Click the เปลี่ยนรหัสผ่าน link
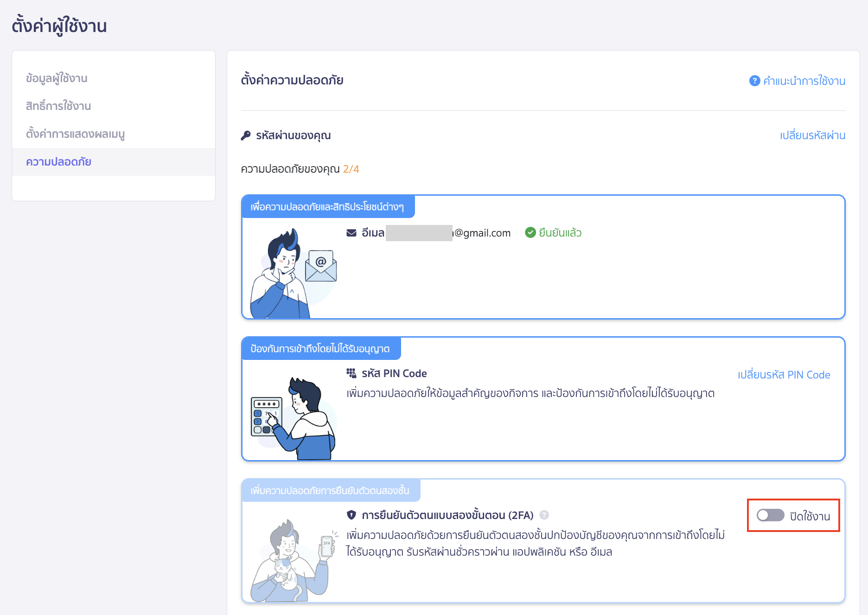The width and height of the screenshot is (868, 615). coord(813,135)
